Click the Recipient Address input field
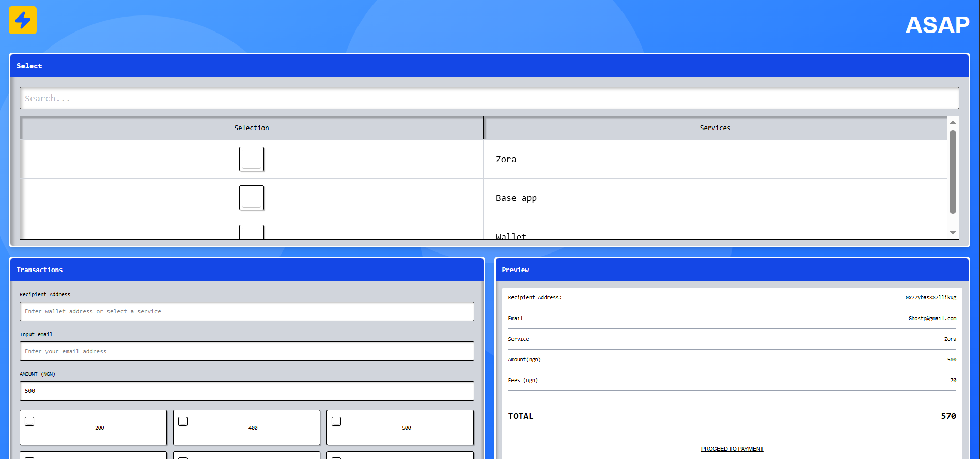The height and width of the screenshot is (459, 980). [246, 311]
